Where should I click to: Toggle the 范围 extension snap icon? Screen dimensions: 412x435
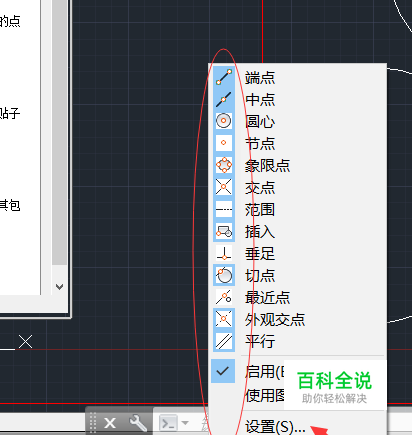(224, 209)
